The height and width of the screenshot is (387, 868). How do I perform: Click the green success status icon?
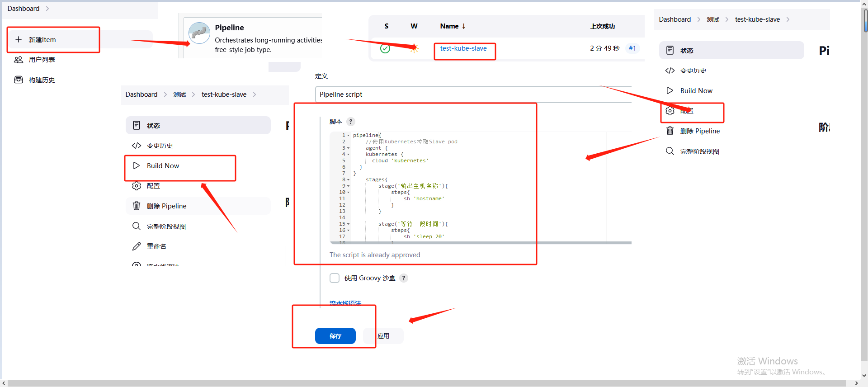point(385,48)
